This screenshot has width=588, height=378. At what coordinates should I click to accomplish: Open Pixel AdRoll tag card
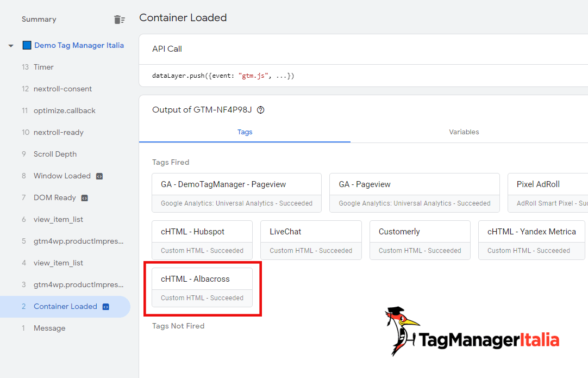548,193
